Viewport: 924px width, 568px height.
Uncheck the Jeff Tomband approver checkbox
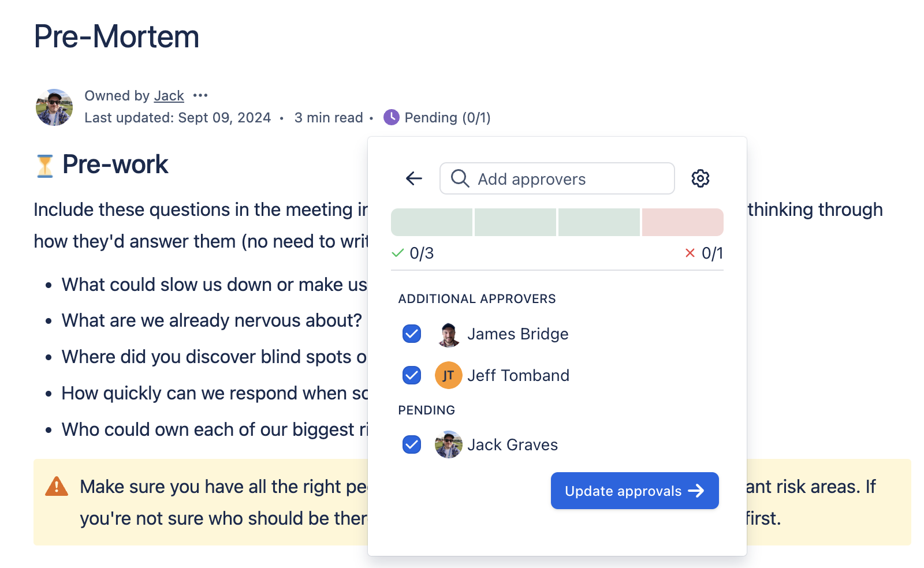[412, 375]
